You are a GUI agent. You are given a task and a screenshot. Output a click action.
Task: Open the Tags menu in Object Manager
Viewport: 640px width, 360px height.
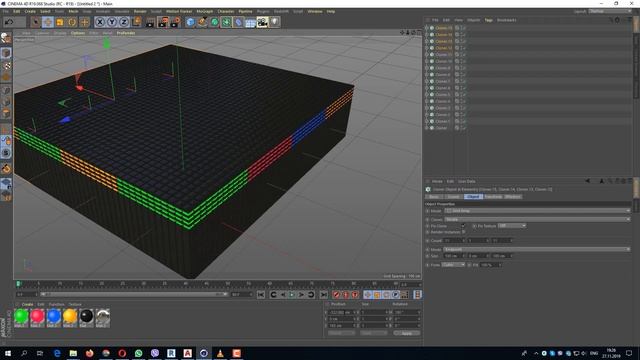(488, 20)
